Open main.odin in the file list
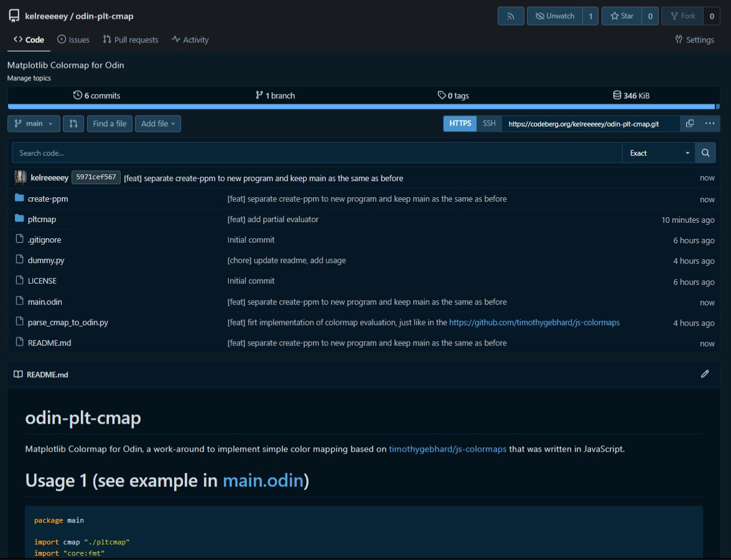 [45, 302]
